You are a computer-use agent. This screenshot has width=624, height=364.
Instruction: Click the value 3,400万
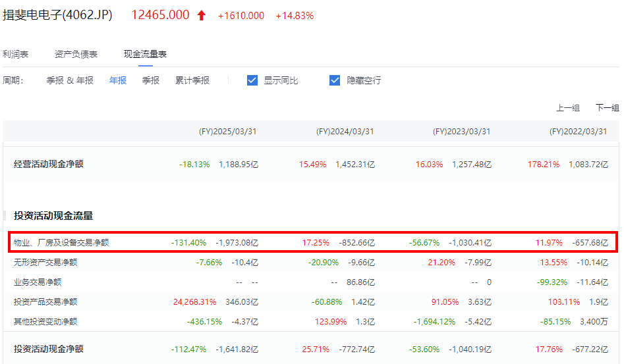click(x=594, y=322)
